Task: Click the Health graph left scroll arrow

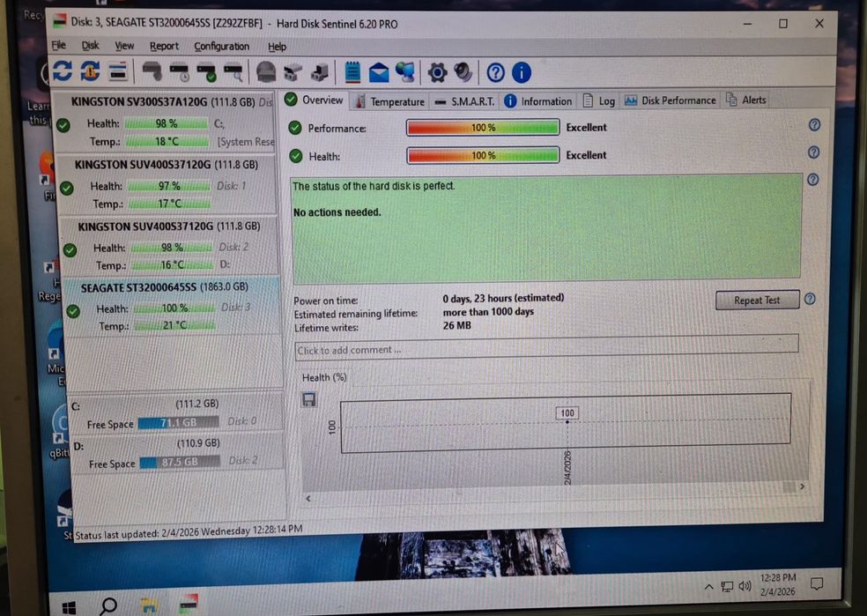Action: click(x=308, y=499)
